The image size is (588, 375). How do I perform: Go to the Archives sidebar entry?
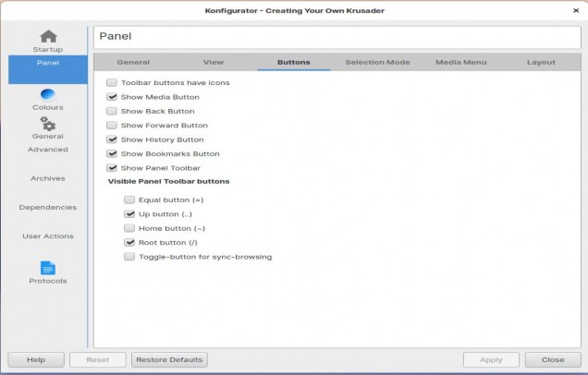[x=48, y=178]
